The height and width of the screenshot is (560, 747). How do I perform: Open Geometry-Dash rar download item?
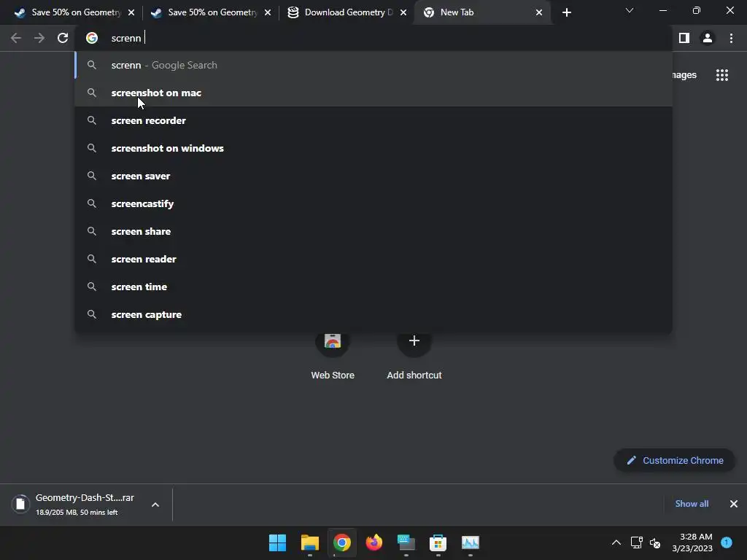point(76,505)
